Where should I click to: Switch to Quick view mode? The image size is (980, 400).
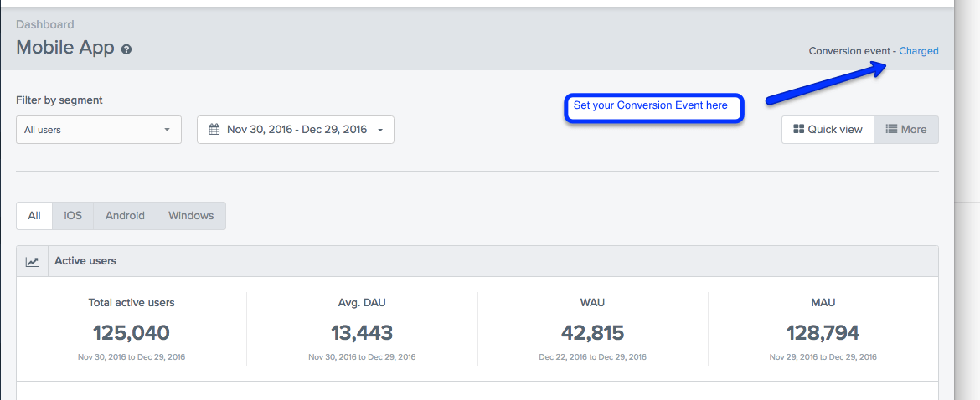click(828, 130)
